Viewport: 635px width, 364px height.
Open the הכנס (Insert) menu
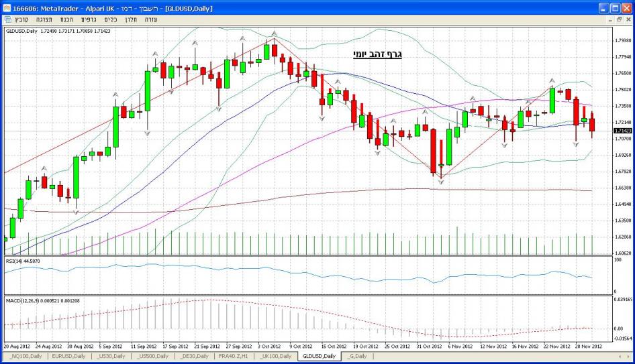tap(66, 19)
